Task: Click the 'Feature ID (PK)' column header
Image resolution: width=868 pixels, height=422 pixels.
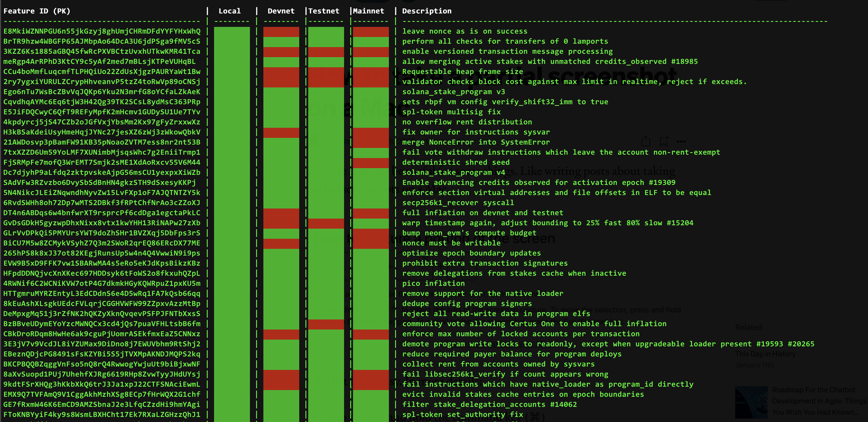Action: click(x=37, y=11)
